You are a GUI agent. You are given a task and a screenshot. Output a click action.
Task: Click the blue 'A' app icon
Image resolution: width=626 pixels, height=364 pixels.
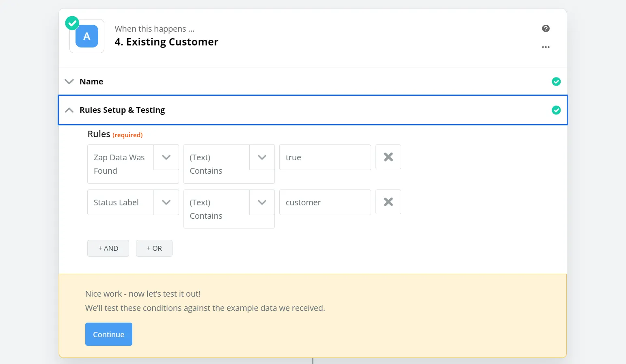pyautogui.click(x=87, y=37)
